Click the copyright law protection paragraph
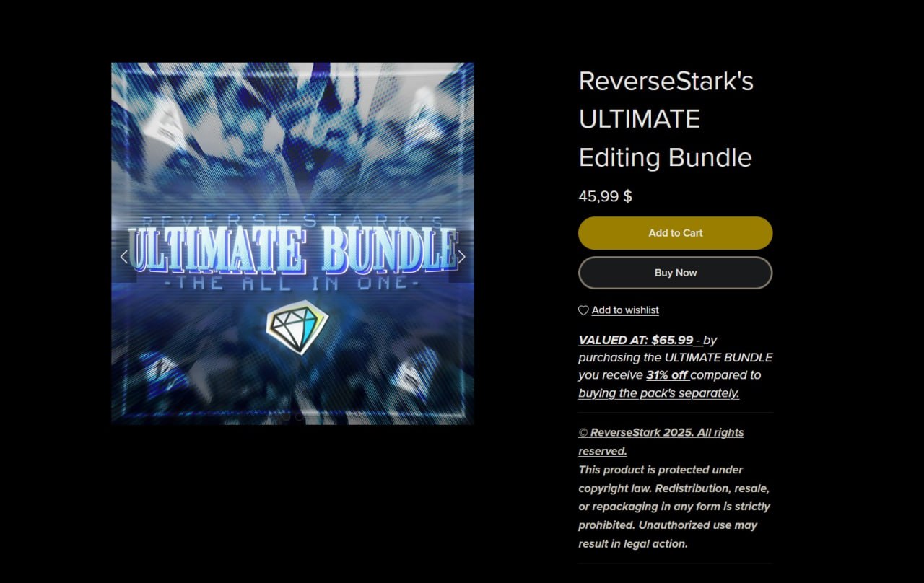 674,507
